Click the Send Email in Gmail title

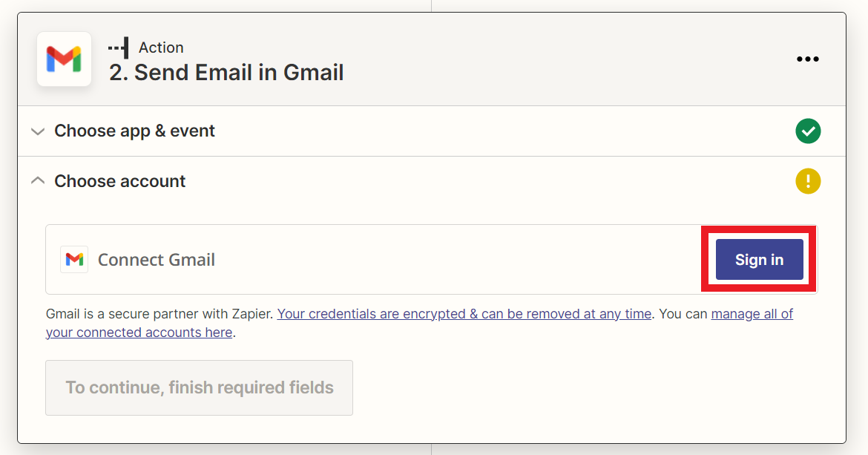point(226,73)
